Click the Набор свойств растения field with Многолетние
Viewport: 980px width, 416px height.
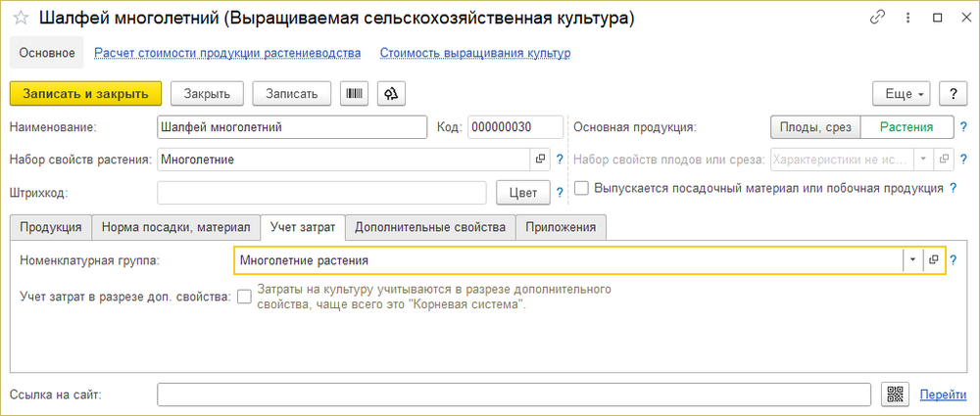[344, 160]
